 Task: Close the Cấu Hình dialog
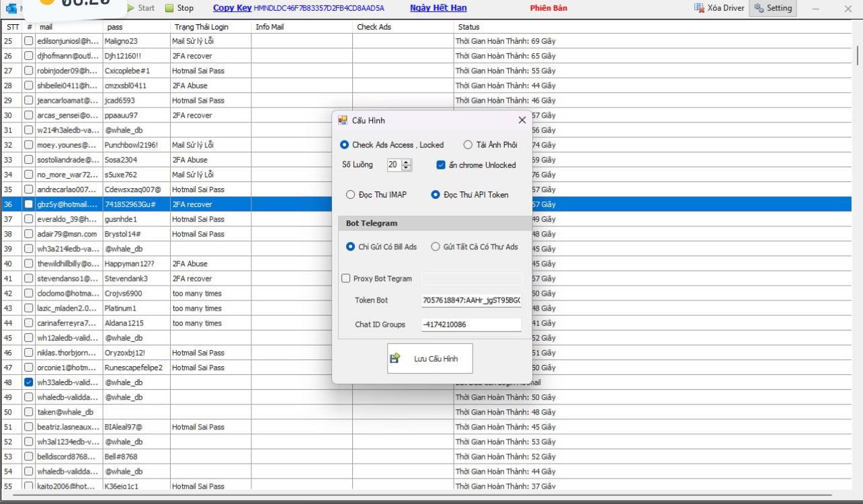[522, 120]
